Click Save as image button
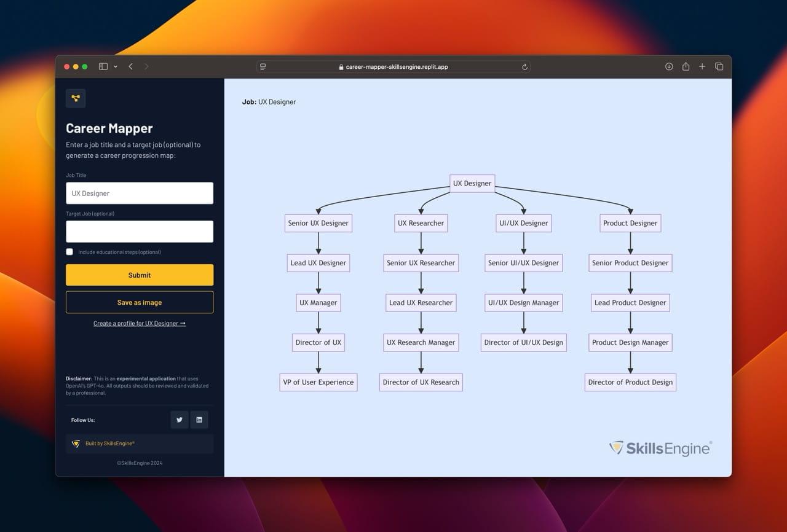The height and width of the screenshot is (532, 787). click(140, 302)
